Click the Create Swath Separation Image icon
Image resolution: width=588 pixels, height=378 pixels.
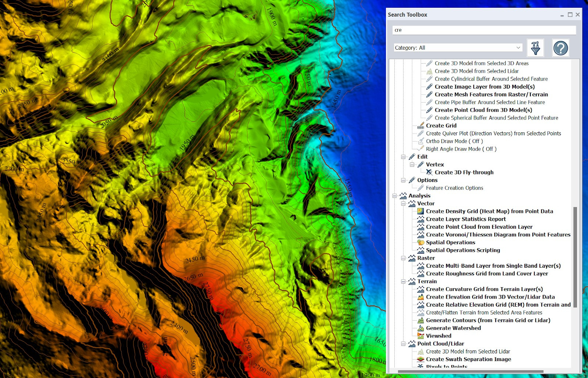tap(420, 359)
